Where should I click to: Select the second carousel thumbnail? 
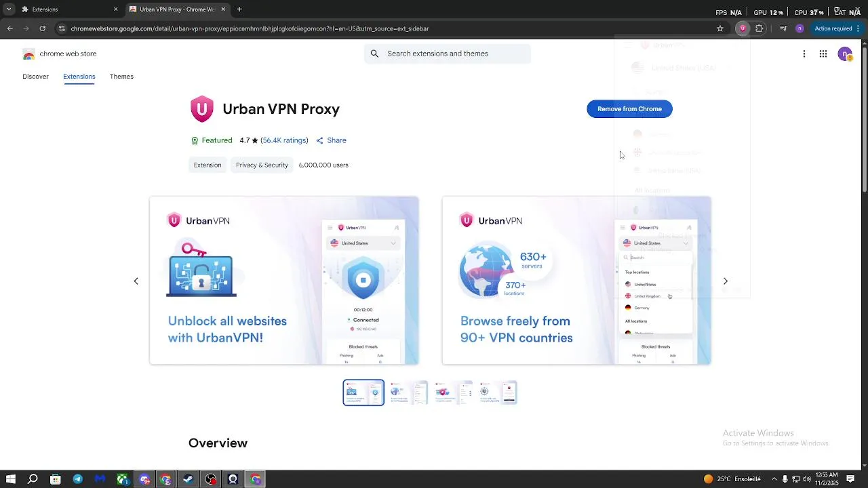coord(409,392)
